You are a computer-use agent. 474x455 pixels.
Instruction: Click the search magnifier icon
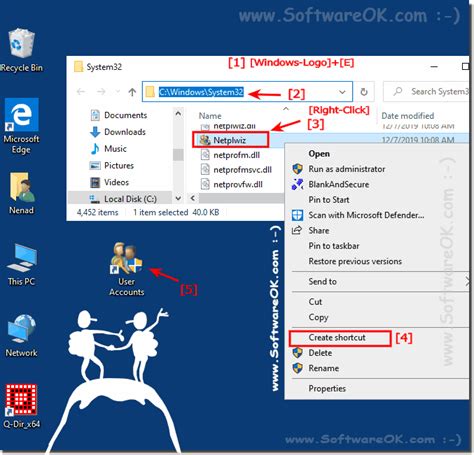(x=397, y=91)
